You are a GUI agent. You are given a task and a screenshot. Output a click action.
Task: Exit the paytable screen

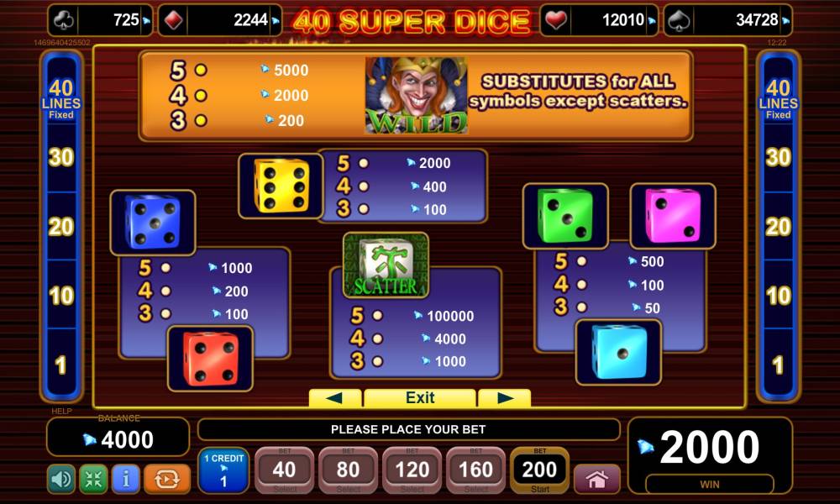click(420, 398)
